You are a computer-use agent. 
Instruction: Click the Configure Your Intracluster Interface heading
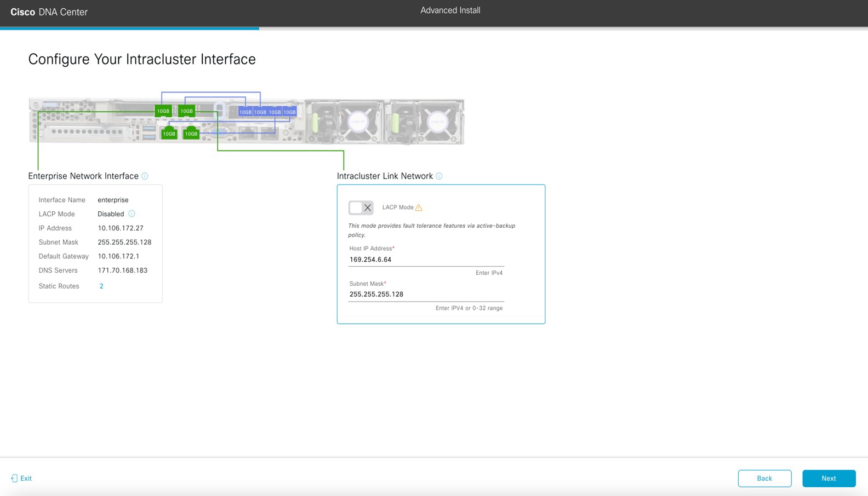coord(142,59)
